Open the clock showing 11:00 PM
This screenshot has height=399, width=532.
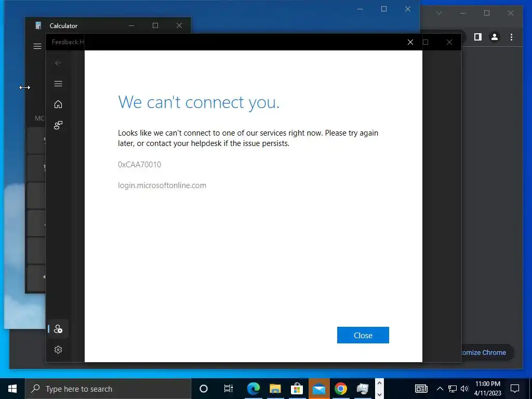point(487,389)
